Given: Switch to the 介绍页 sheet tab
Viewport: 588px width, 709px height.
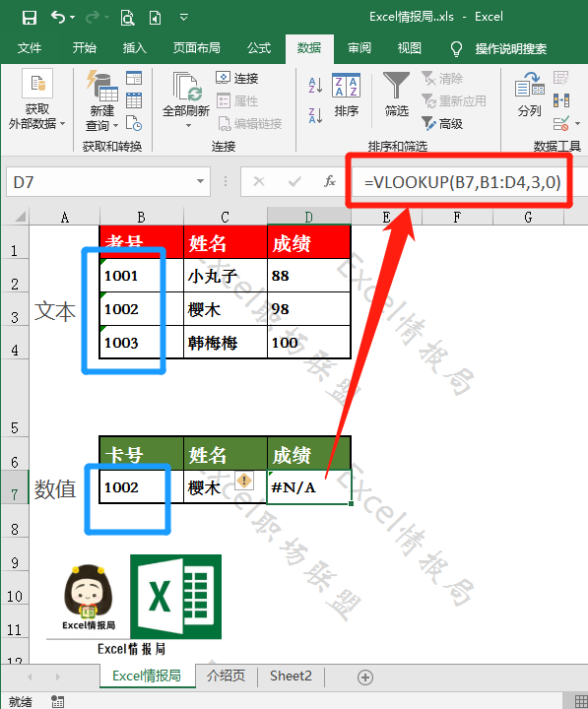Looking at the screenshot, I should click(x=226, y=676).
